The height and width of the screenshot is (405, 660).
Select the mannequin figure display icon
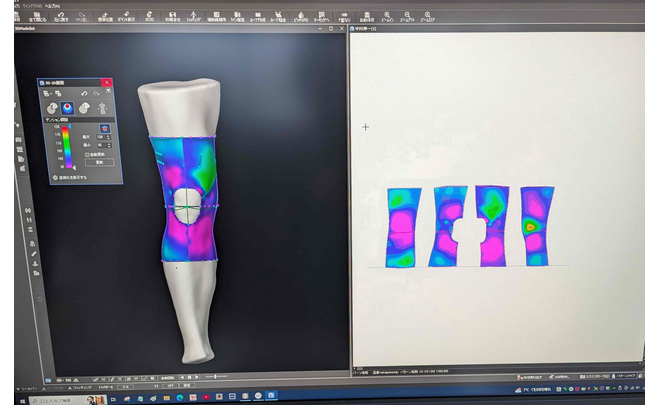pos(102,108)
